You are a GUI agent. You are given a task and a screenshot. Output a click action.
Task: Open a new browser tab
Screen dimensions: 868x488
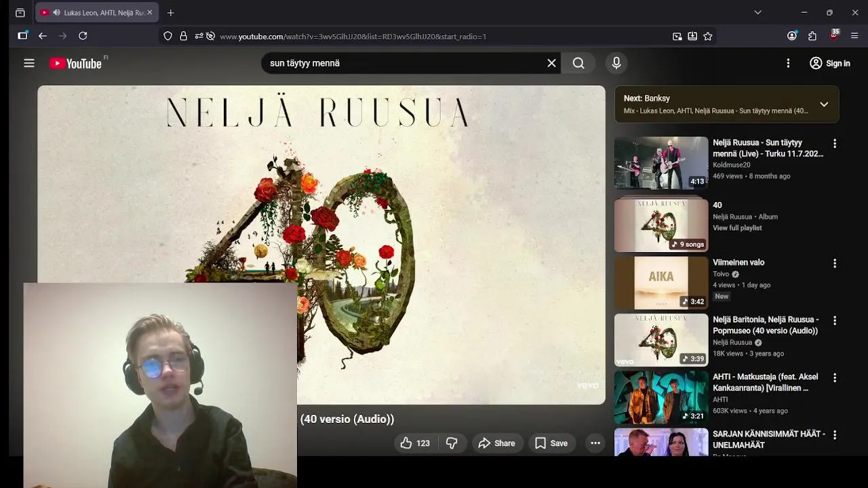pyautogui.click(x=170, y=13)
